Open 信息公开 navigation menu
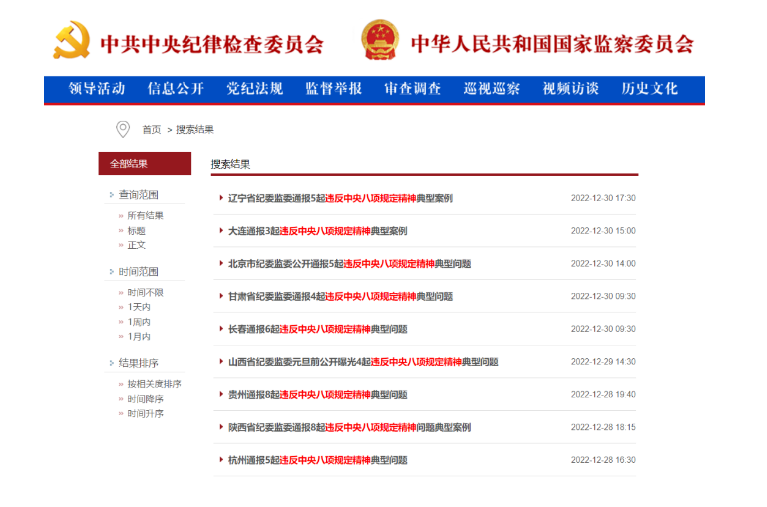Viewport: 767px width, 507px height. tap(176, 89)
